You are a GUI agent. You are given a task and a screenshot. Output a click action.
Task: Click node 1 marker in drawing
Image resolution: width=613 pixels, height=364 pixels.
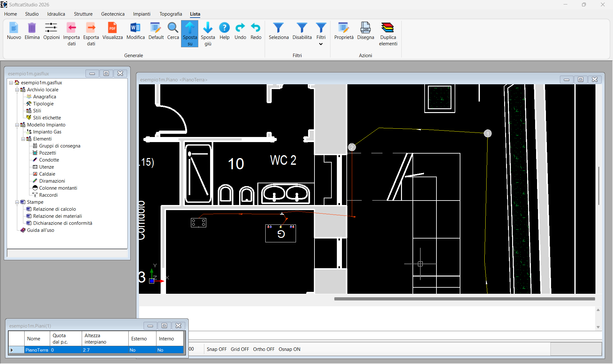(x=488, y=133)
